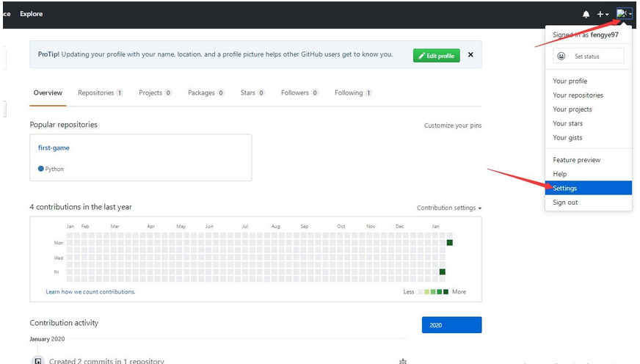
Task: Click Customize your pins link
Action: (x=453, y=125)
